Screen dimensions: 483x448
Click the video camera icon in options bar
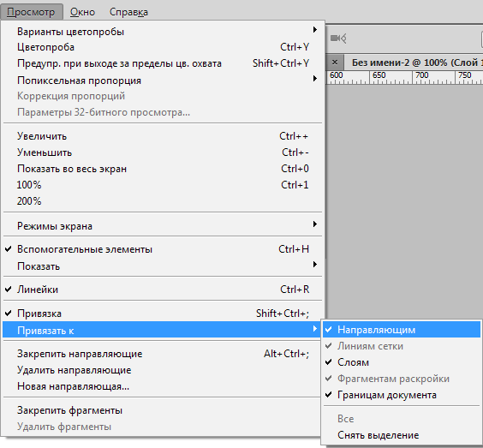[338, 39]
